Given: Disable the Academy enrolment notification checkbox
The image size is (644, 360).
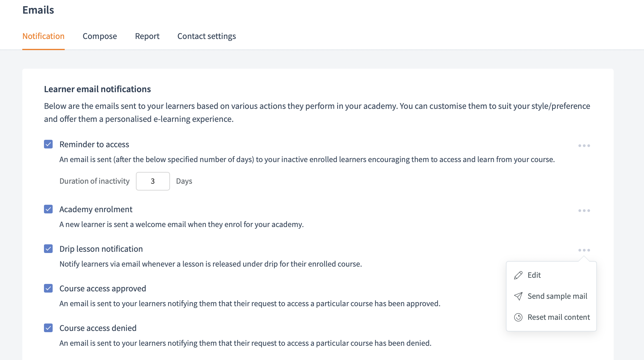Looking at the screenshot, I should [48, 209].
